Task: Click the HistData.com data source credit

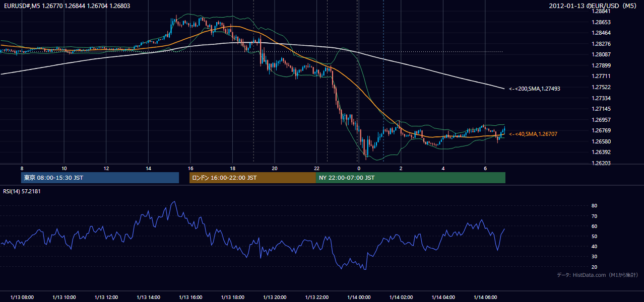Action: (x=598, y=275)
